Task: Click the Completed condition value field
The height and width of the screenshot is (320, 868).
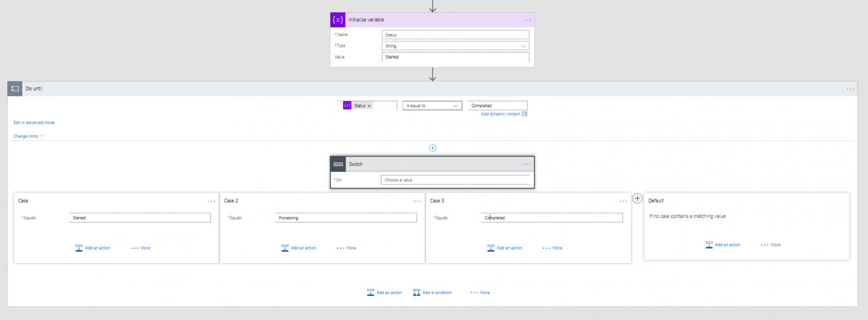Action: pos(497,106)
